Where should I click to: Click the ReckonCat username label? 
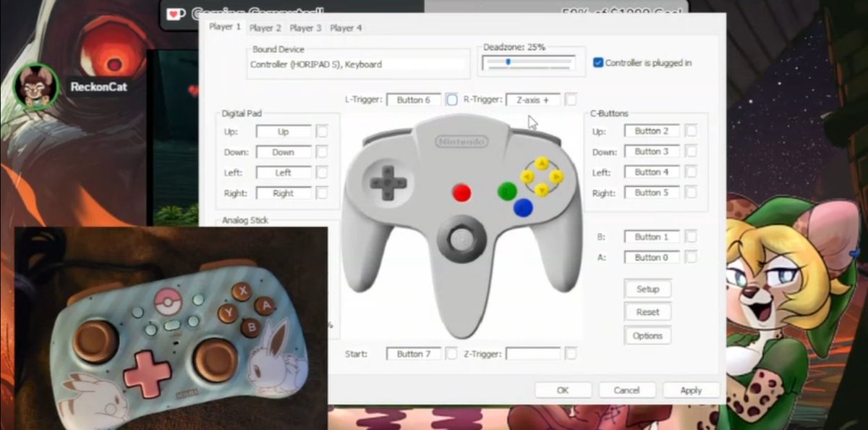coord(98,87)
